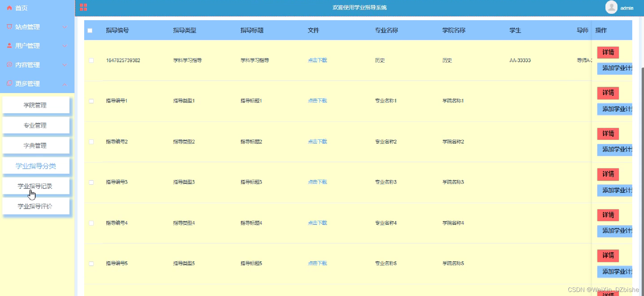Screen dimensions: 644x296
Task: Click 详情 button for 指导编号1 row
Action: point(608,93)
